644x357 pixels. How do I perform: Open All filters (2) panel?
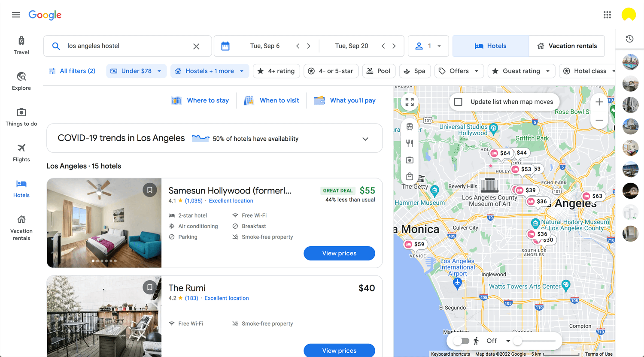72,71
